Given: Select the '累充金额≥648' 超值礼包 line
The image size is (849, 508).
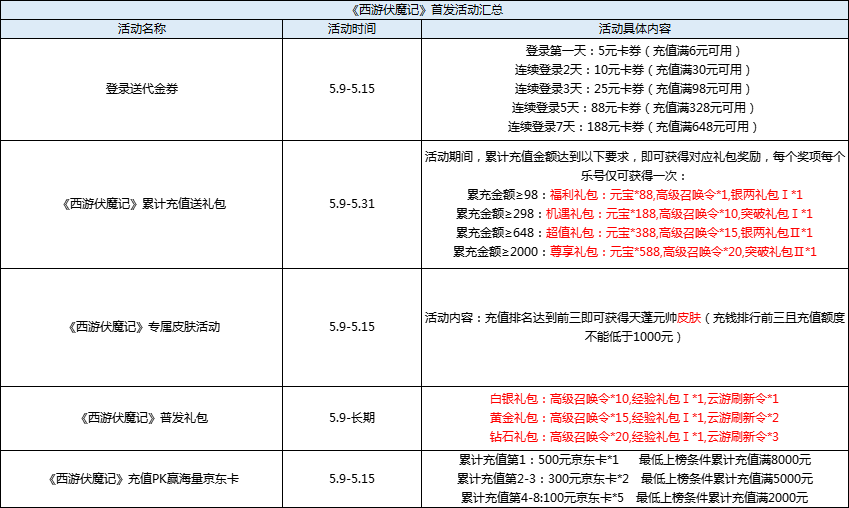Looking at the screenshot, I should [x=635, y=233].
